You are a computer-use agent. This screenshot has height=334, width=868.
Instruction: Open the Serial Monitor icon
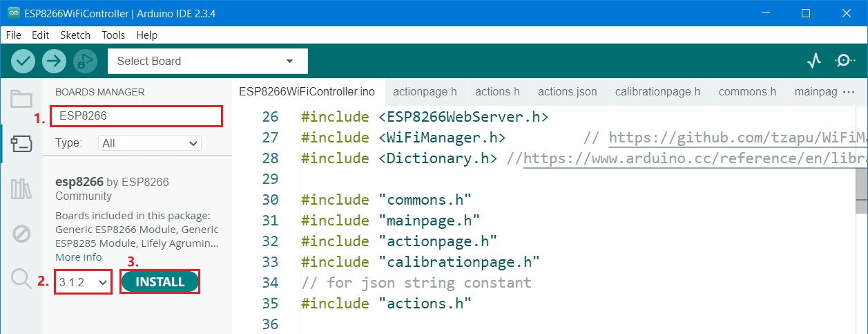tap(845, 61)
